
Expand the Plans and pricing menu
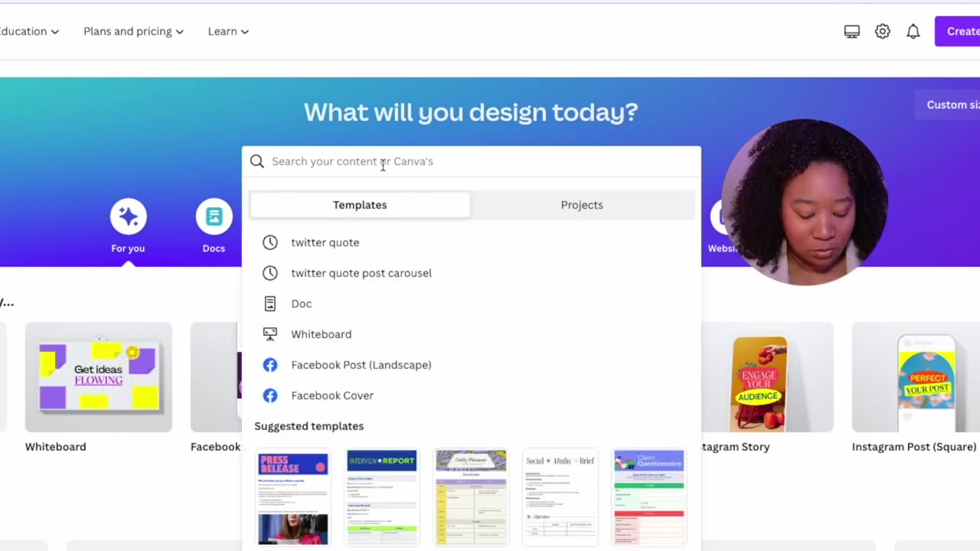[134, 31]
